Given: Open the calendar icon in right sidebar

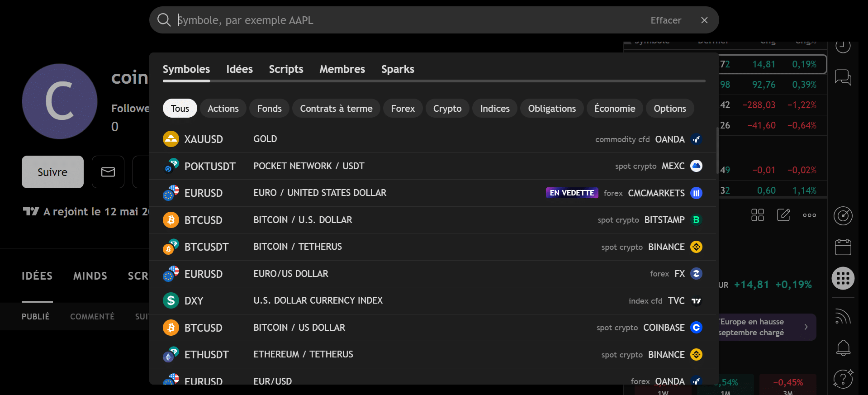Looking at the screenshot, I should pyautogui.click(x=843, y=247).
